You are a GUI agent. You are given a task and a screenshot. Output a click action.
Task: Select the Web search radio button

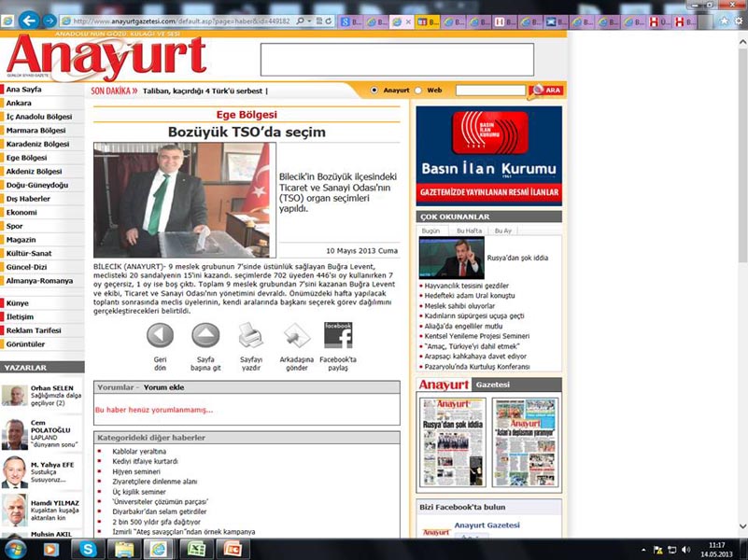coord(418,91)
